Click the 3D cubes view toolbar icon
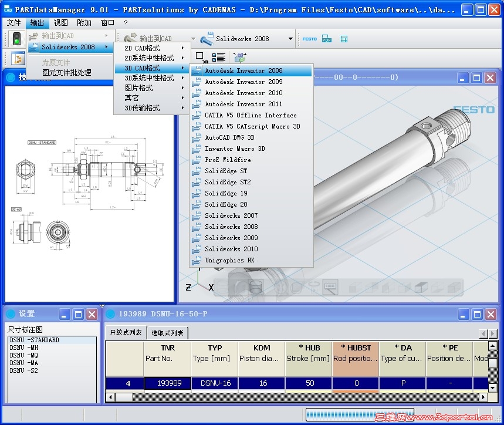 240,57
